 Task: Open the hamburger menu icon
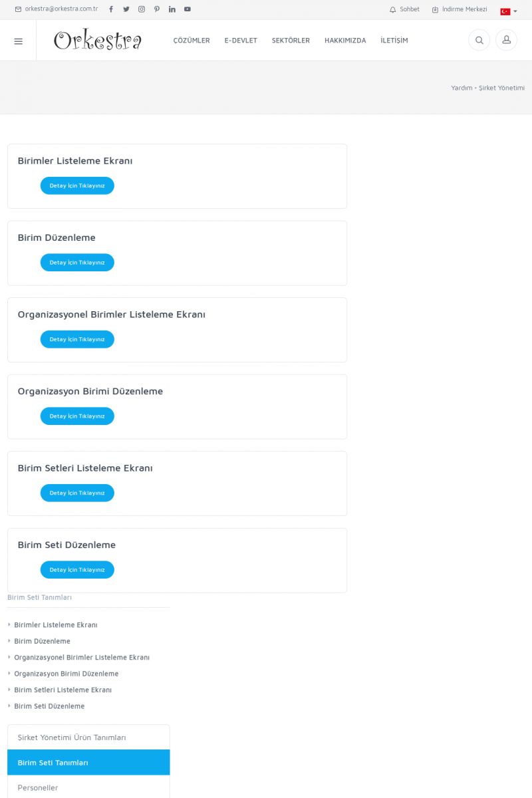(18, 41)
